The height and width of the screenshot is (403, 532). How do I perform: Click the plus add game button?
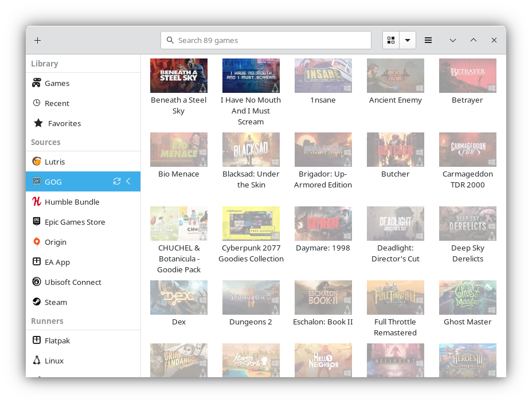point(37,40)
